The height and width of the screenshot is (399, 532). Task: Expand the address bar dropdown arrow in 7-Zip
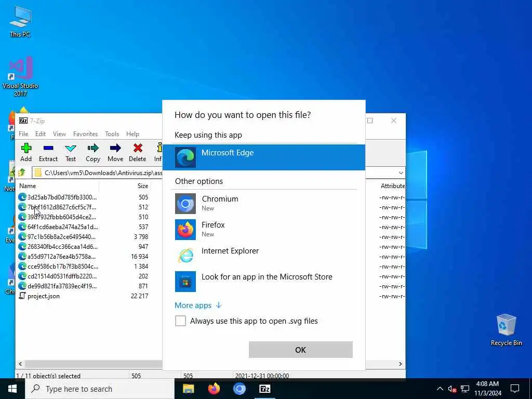point(401,172)
